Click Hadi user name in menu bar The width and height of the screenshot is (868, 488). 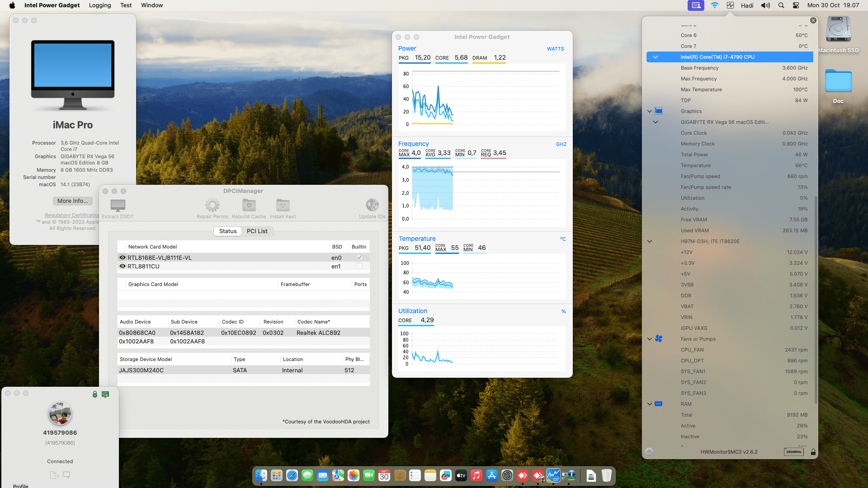pos(747,5)
